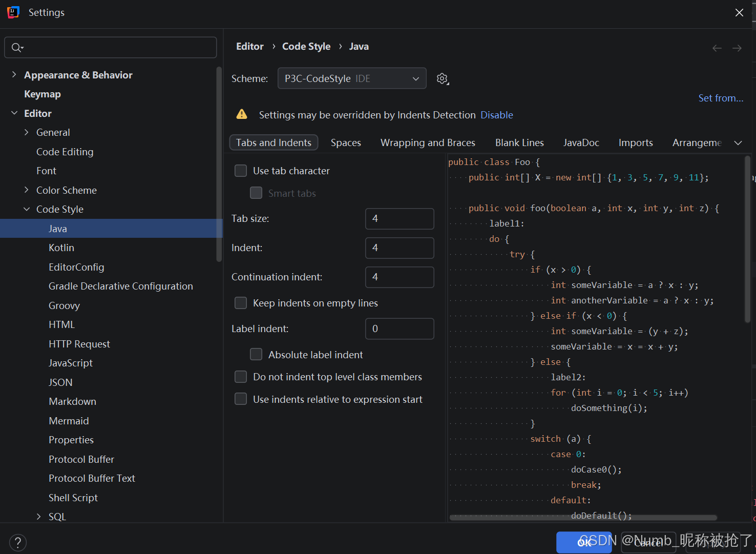The image size is (756, 554).
Task: Close the Settings dialog
Action: click(739, 13)
